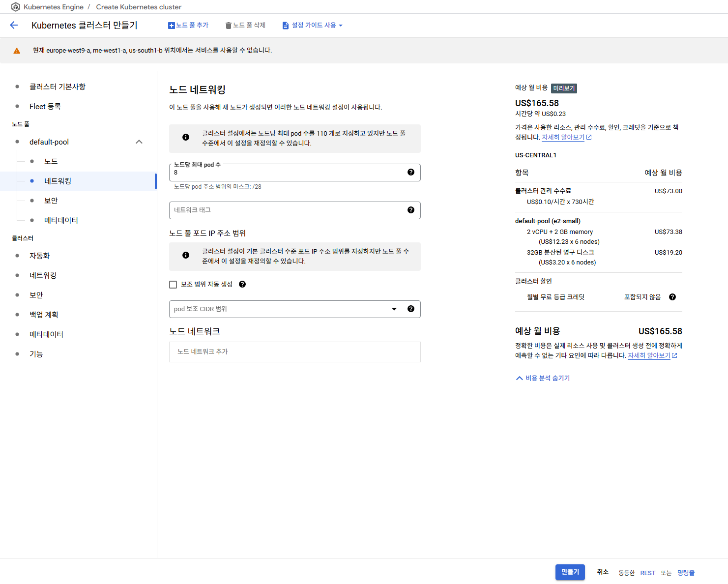The width and height of the screenshot is (728, 584).
Task: Open the pod 보조 CIDR 범위 dropdown
Action: pyautogui.click(x=295, y=309)
